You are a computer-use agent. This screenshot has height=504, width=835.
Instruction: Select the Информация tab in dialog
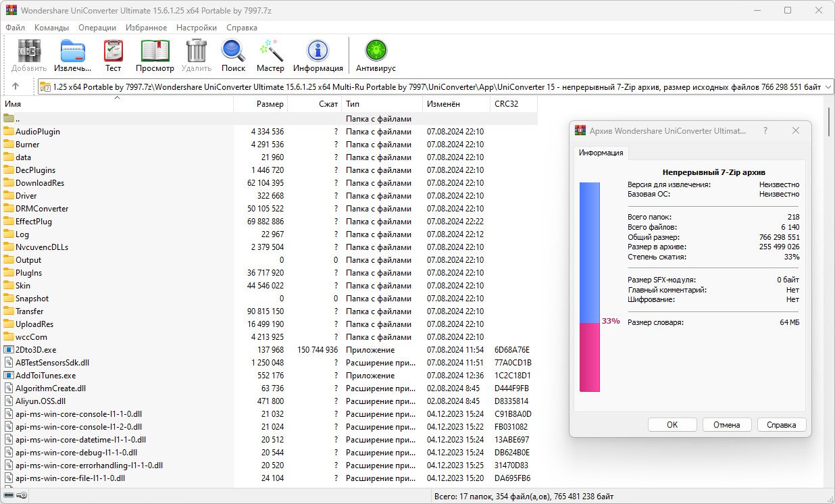point(601,153)
